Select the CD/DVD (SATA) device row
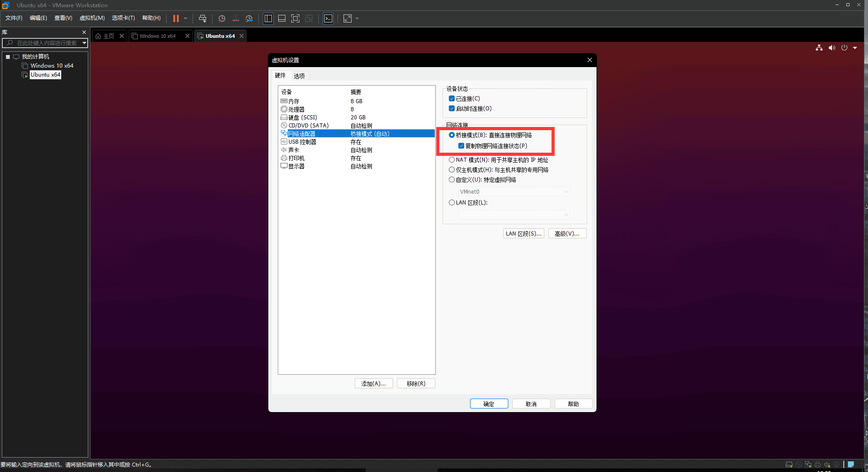The height and width of the screenshot is (472, 868). click(x=357, y=126)
